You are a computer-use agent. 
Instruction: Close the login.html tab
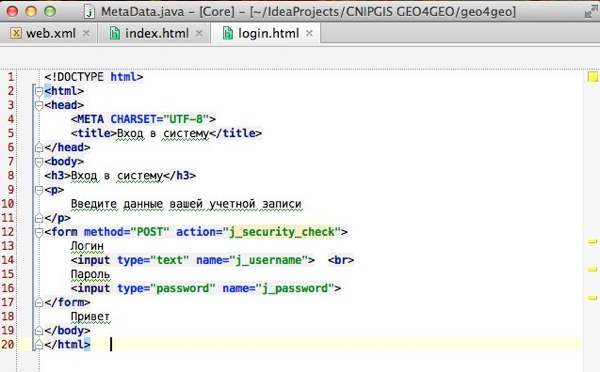pyautogui.click(x=309, y=33)
